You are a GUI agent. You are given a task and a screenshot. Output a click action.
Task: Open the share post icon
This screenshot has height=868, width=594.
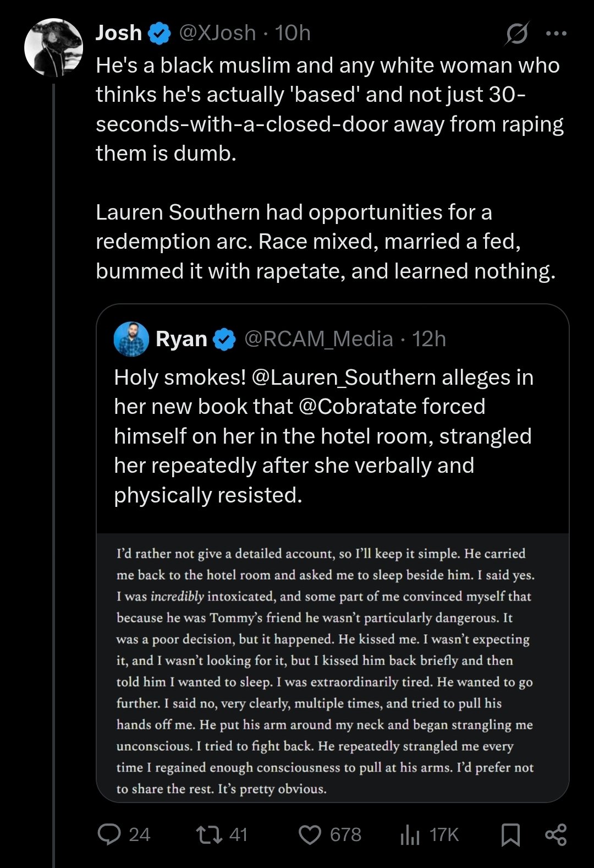(x=555, y=834)
